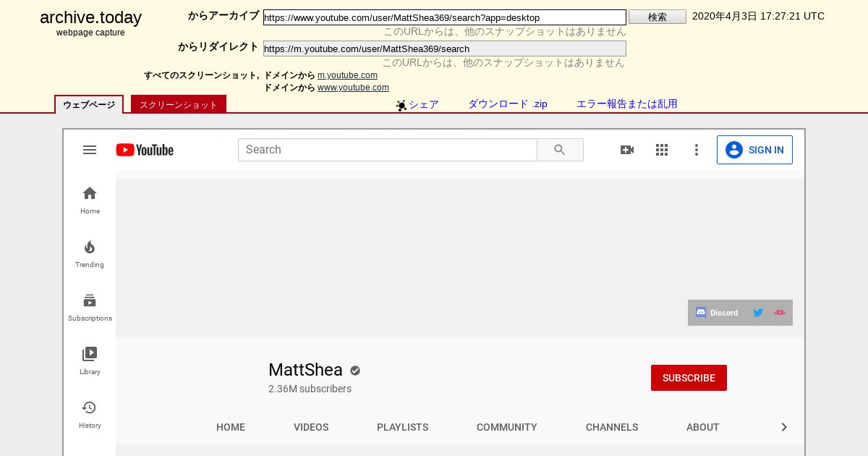Open the Discord link on banner
This screenshot has width=868, height=456.
pyautogui.click(x=717, y=313)
